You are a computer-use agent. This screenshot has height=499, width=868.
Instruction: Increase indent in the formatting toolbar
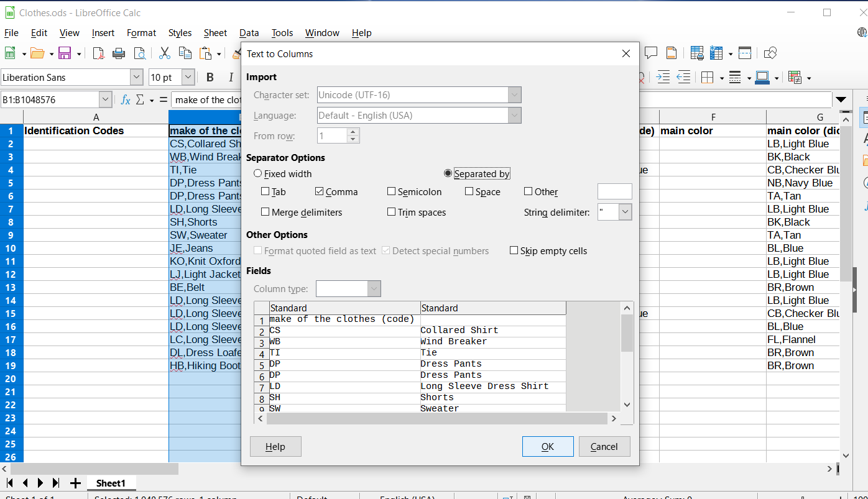(663, 78)
